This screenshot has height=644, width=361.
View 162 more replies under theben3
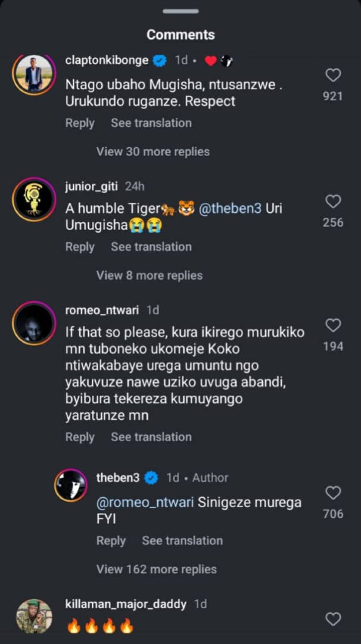(156, 569)
